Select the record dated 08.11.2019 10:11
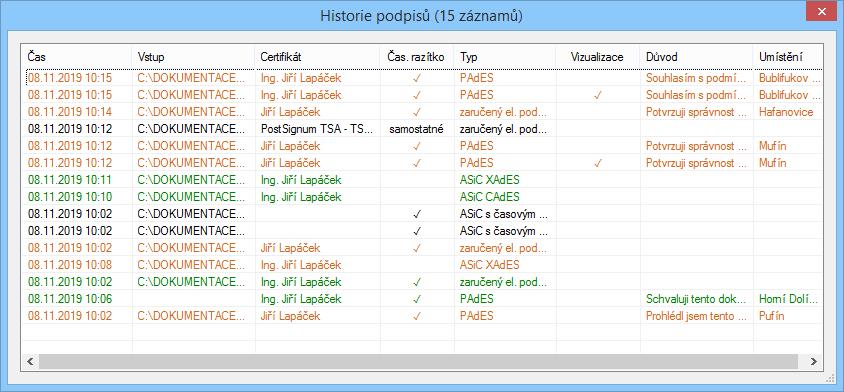The image size is (844, 392). (x=424, y=180)
